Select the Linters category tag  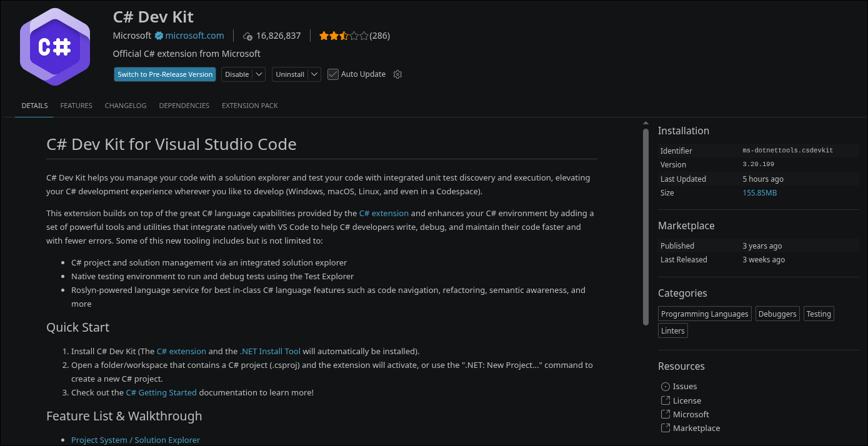coord(673,330)
